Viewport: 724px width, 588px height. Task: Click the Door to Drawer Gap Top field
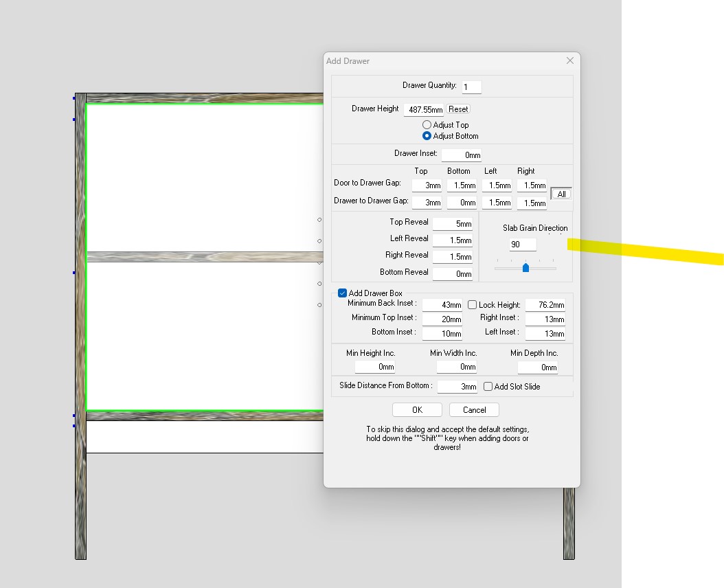pyautogui.click(x=427, y=185)
